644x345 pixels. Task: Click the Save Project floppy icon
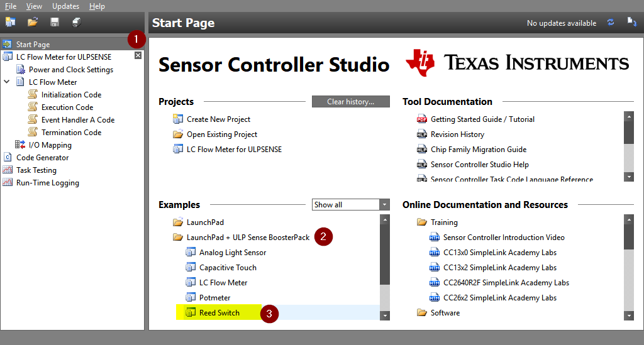point(55,23)
